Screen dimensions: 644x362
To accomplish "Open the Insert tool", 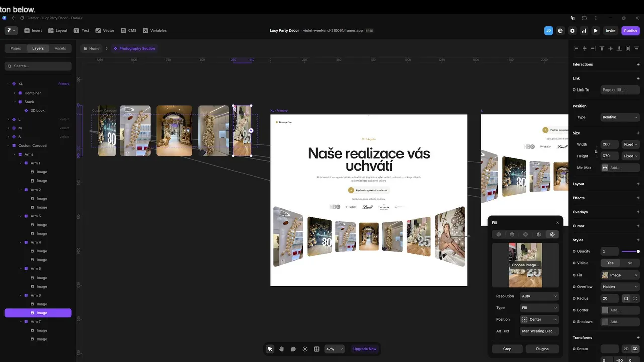I will [33, 31].
